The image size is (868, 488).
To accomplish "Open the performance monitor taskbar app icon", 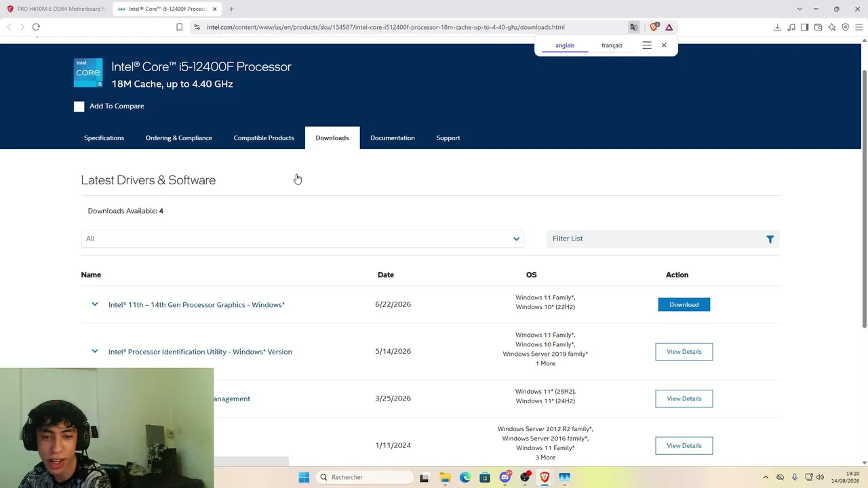I will pyautogui.click(x=564, y=477).
